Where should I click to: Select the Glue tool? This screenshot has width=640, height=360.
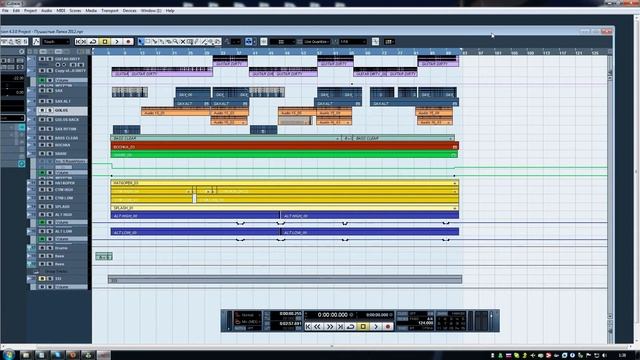click(x=162, y=42)
